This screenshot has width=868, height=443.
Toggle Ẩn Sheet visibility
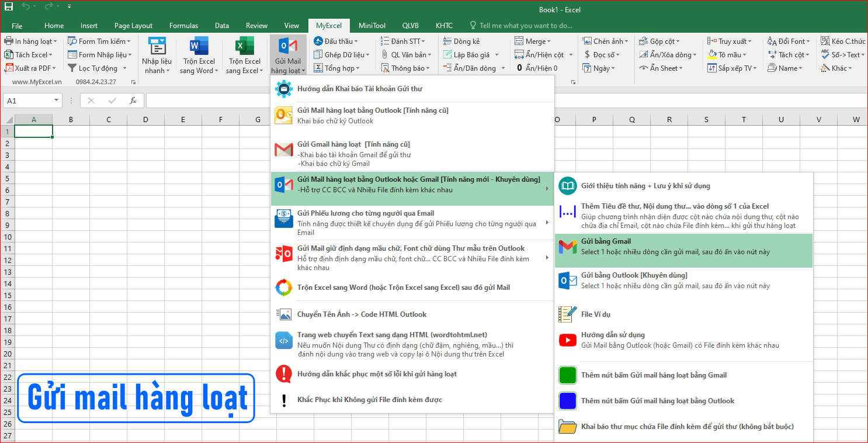(x=663, y=67)
